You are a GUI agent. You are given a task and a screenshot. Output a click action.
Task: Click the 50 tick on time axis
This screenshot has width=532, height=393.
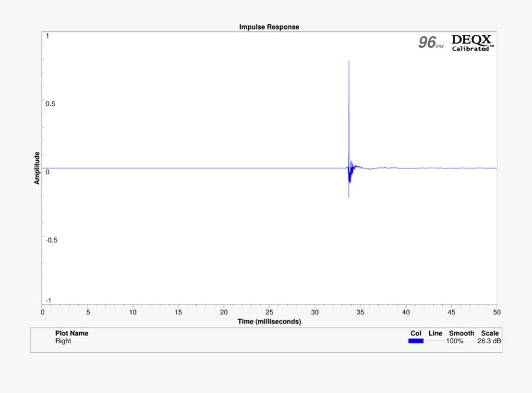497,312
